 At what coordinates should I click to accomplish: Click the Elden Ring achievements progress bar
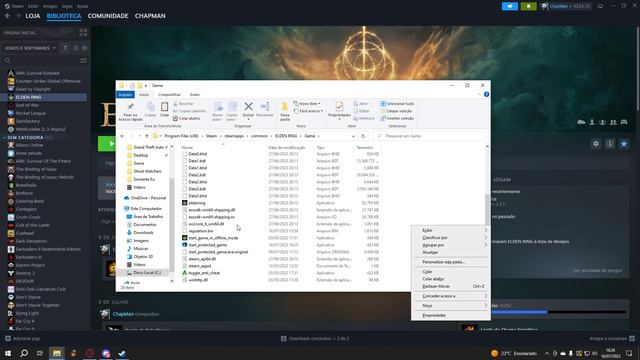[558, 312]
